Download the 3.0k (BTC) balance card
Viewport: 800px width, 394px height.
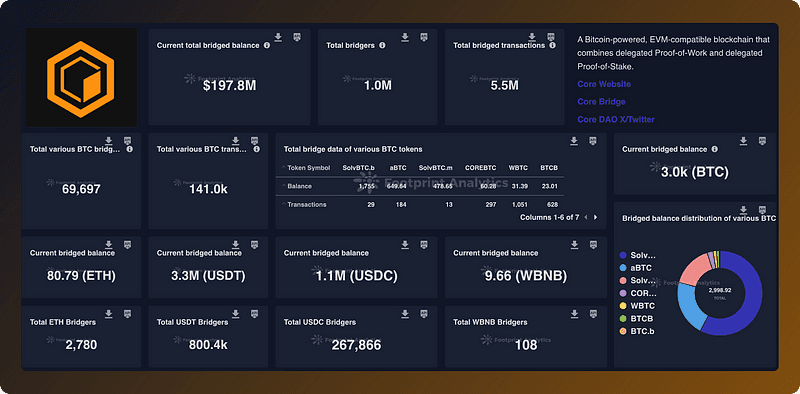(744, 141)
